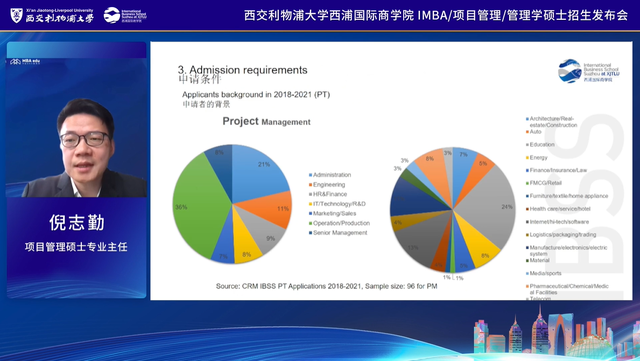The image size is (640, 361).
Task: Click the Pharmaceutical/Chemical/Medical Facilities legend entry
Action: [x=567, y=289]
